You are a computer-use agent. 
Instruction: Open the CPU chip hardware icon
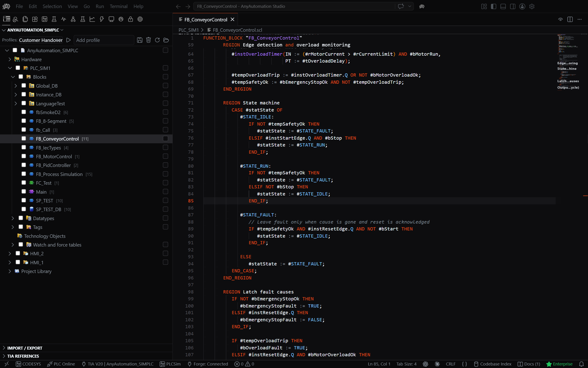click(140, 19)
